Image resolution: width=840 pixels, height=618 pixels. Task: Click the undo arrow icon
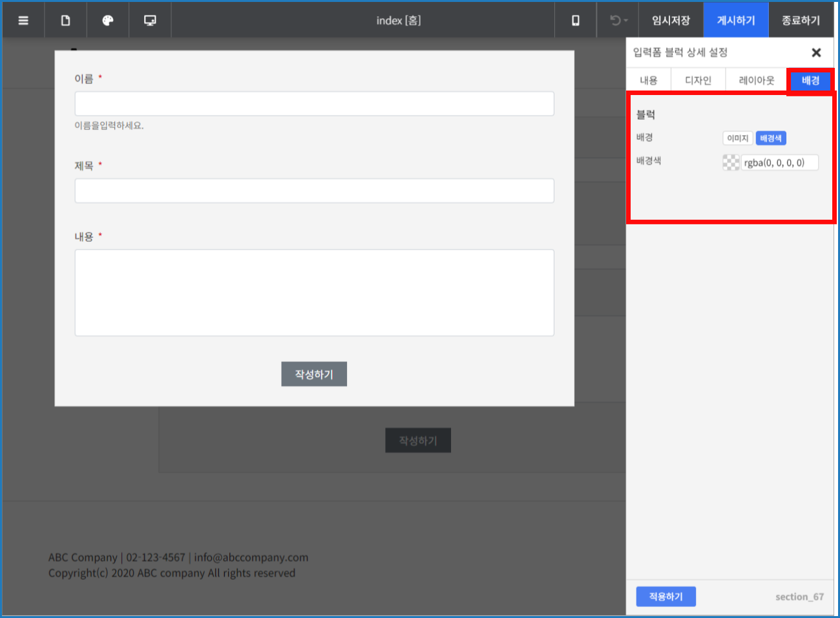pos(613,19)
